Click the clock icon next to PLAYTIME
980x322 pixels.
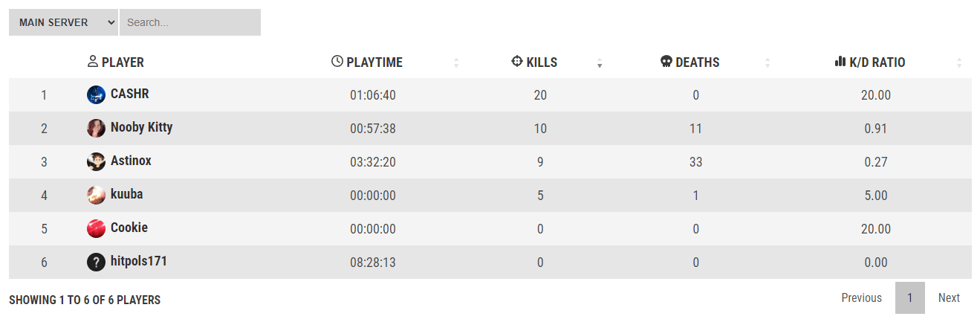337,62
